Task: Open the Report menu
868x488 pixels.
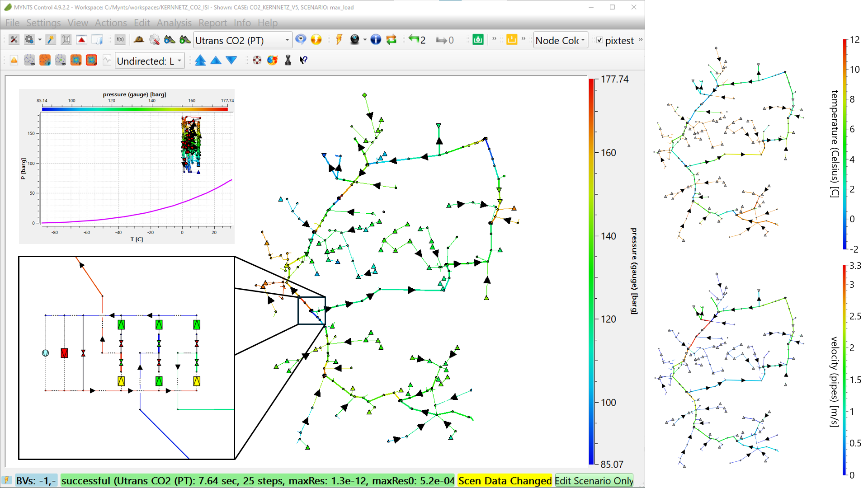Action: (x=212, y=23)
